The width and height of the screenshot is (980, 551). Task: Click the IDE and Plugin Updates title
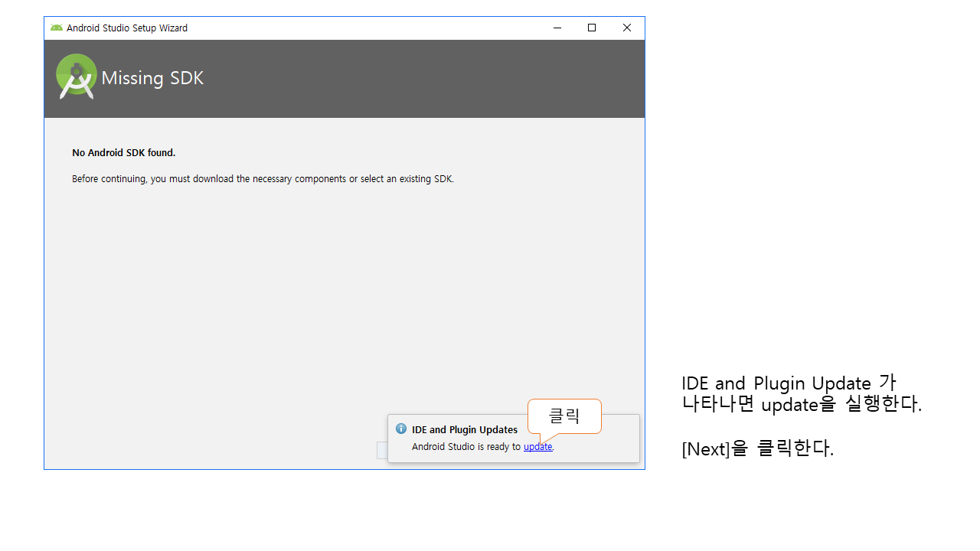464,430
